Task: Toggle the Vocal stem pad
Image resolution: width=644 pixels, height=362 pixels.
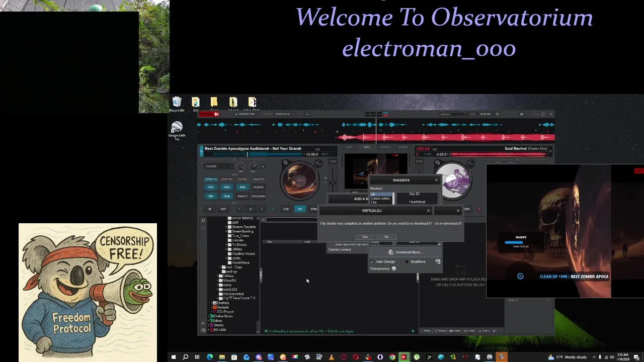Action: 211,187
